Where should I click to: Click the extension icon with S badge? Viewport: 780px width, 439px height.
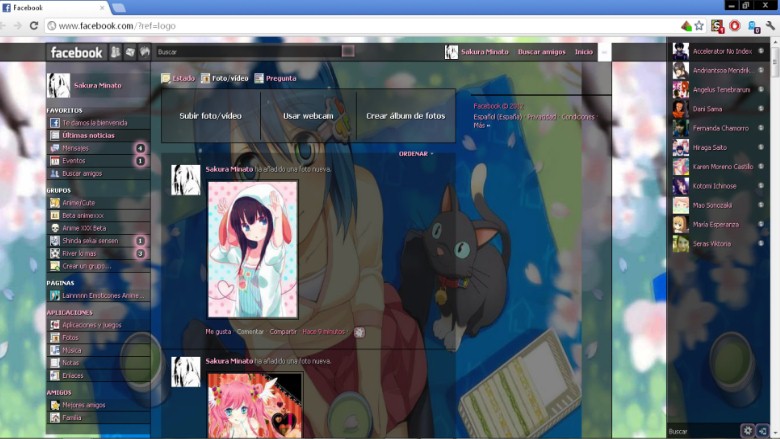pos(717,26)
